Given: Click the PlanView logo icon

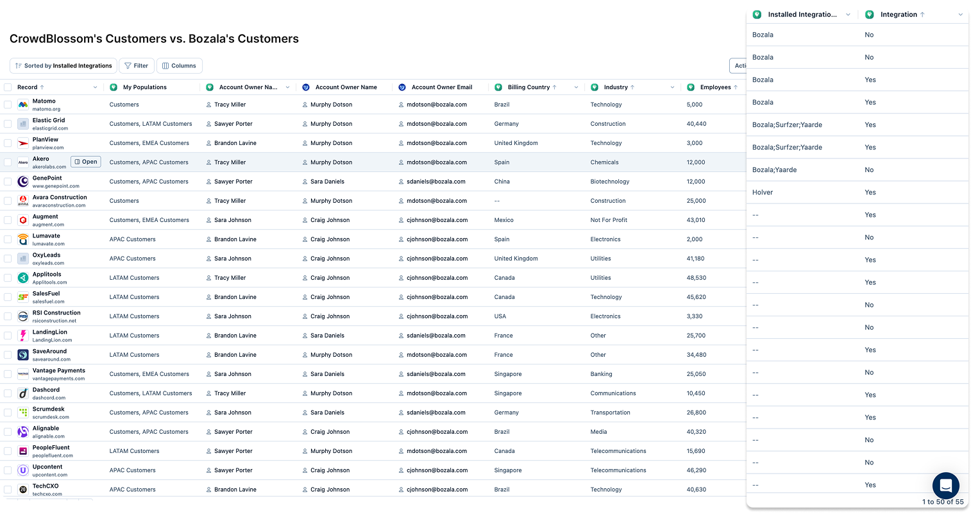Looking at the screenshot, I should click(x=23, y=143).
